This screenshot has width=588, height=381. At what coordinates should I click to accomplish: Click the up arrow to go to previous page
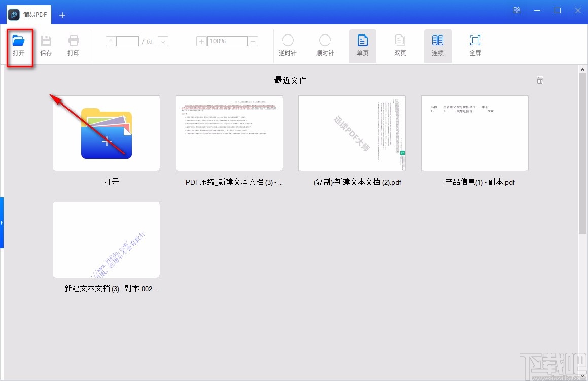[x=110, y=41]
